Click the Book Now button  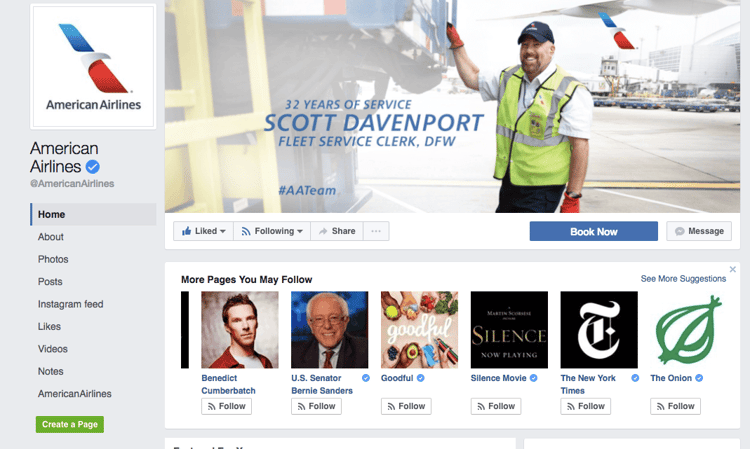pos(594,231)
